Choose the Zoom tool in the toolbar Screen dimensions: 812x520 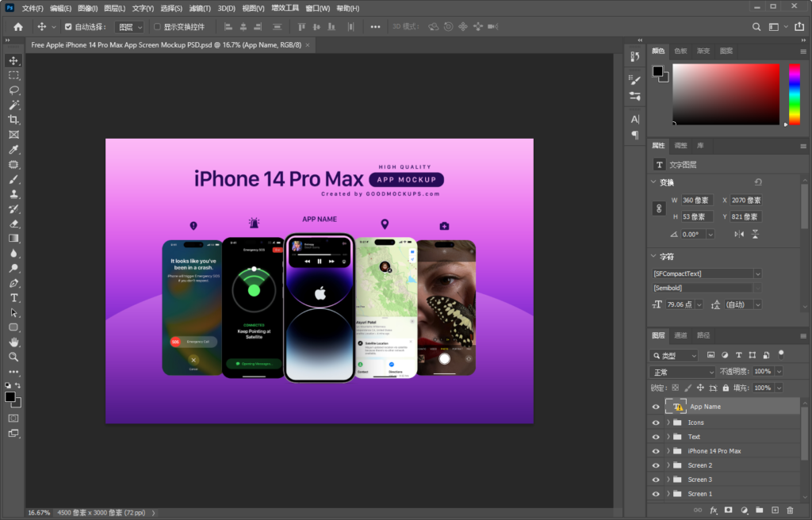coord(13,357)
